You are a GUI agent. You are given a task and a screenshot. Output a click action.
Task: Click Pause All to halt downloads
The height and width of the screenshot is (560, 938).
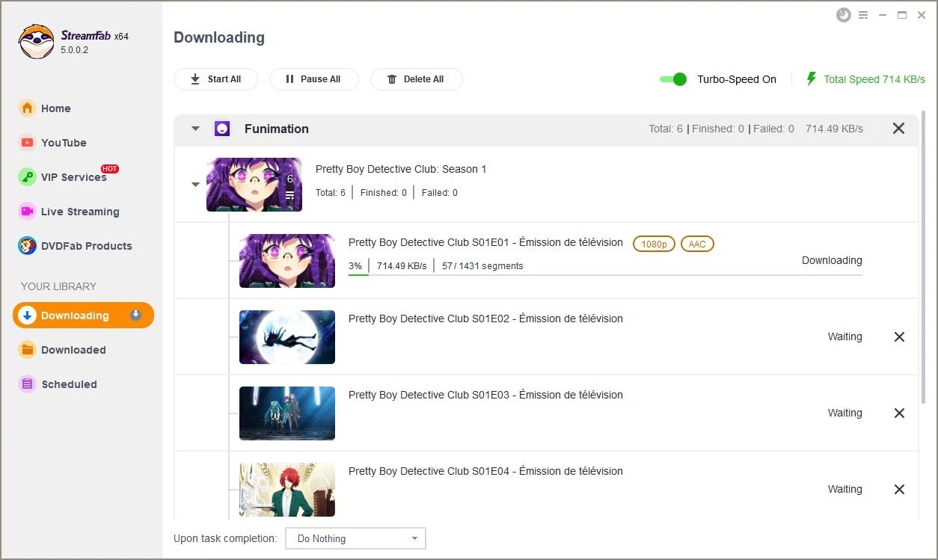[313, 79]
